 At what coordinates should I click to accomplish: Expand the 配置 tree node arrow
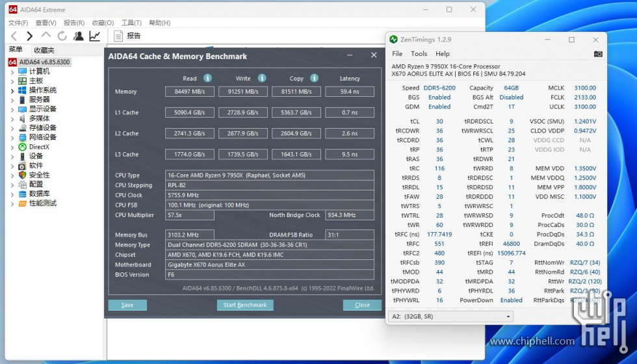click(12, 185)
